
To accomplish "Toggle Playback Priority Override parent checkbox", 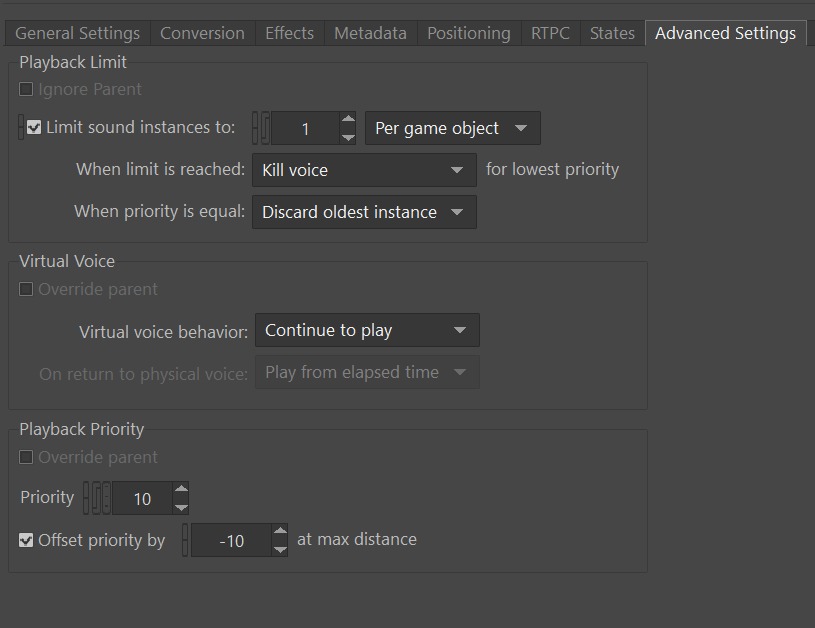I will coord(26,457).
